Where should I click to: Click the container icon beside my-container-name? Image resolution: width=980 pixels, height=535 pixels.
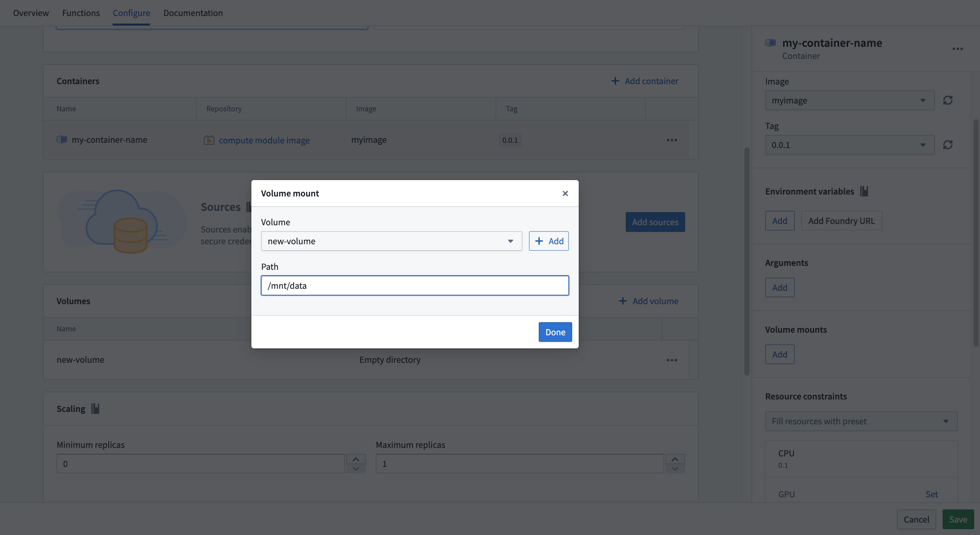click(x=61, y=139)
